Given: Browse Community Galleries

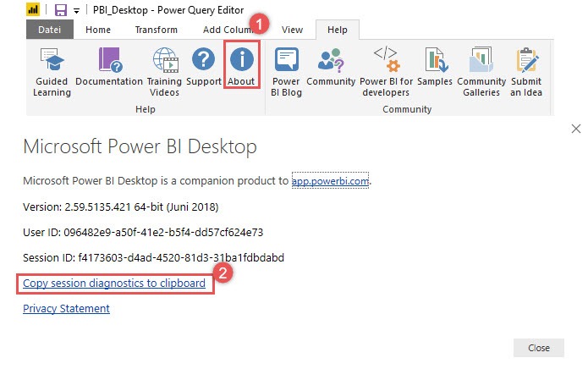Looking at the screenshot, I should coord(481,71).
